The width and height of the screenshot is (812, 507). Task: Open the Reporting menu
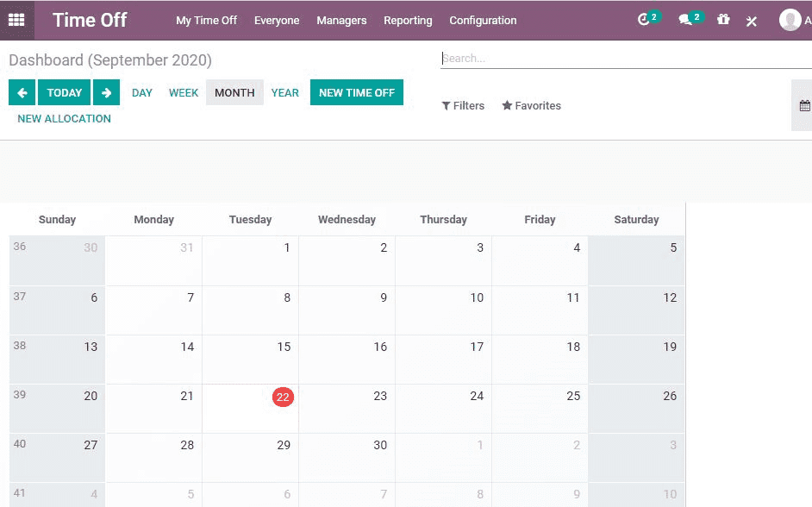tap(408, 20)
